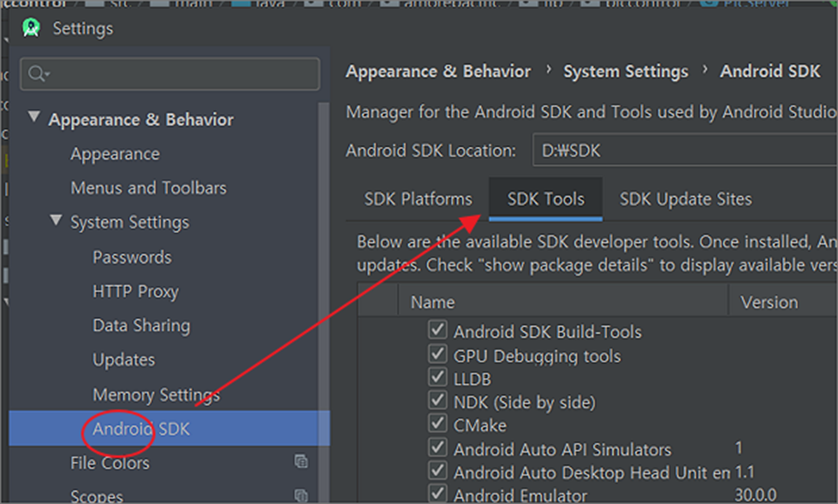Click System Settings breadcrumb
Image resolution: width=838 pixels, height=504 pixels.
(626, 71)
